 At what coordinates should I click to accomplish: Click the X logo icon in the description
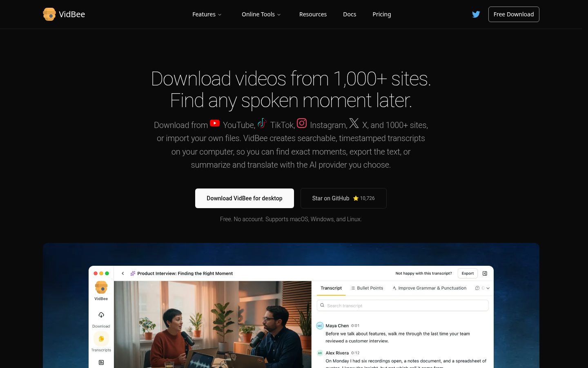(x=354, y=123)
